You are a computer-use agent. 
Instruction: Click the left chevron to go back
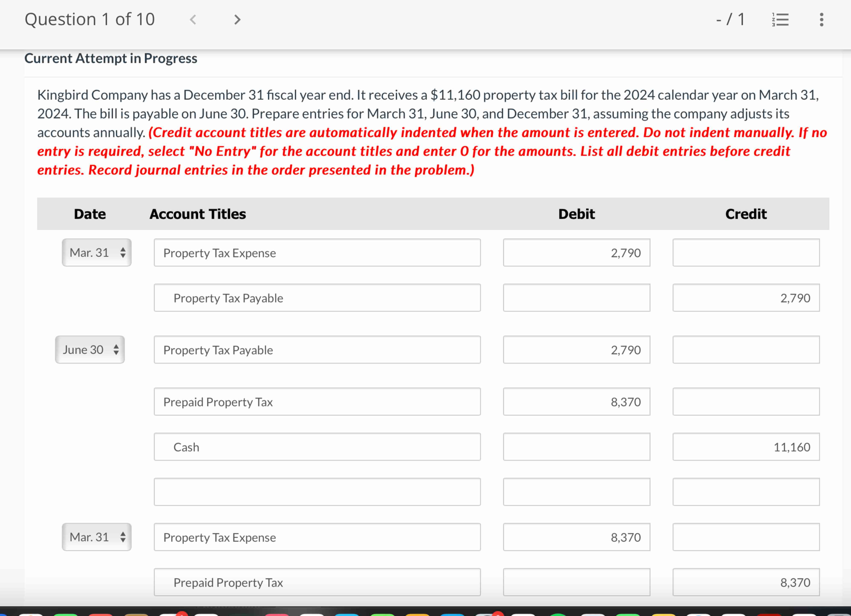click(x=193, y=19)
